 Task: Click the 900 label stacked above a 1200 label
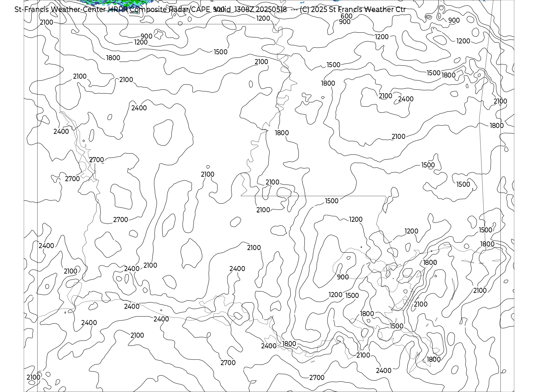pos(147,36)
